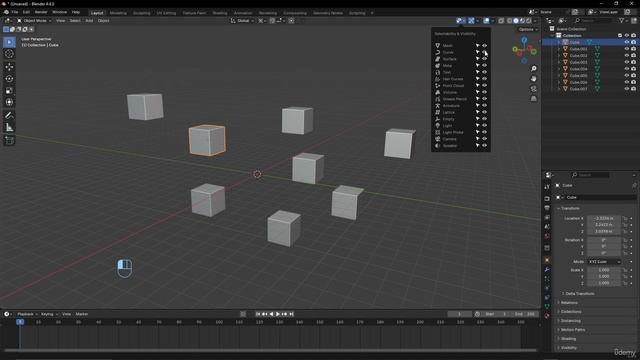Switch to the Sculpting workspace tab
Screen dimensions: 640x360
142,13
